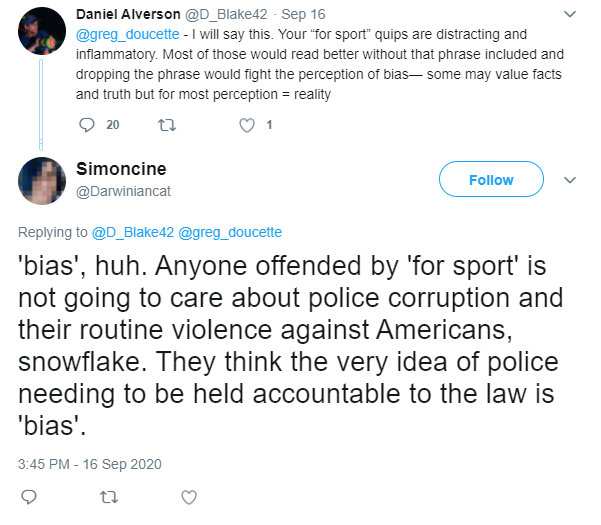Retweet Simoncine's tweet
601x525 pixels.
click(109, 497)
